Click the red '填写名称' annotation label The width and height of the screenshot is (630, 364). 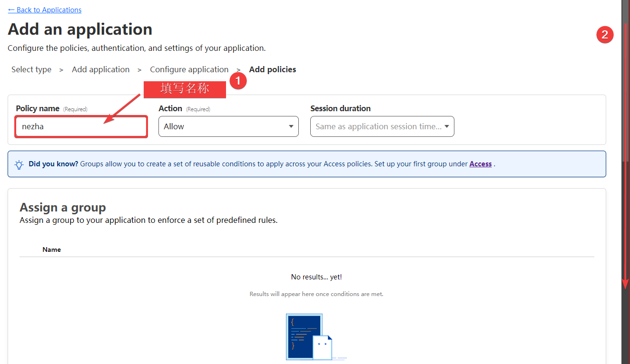185,89
